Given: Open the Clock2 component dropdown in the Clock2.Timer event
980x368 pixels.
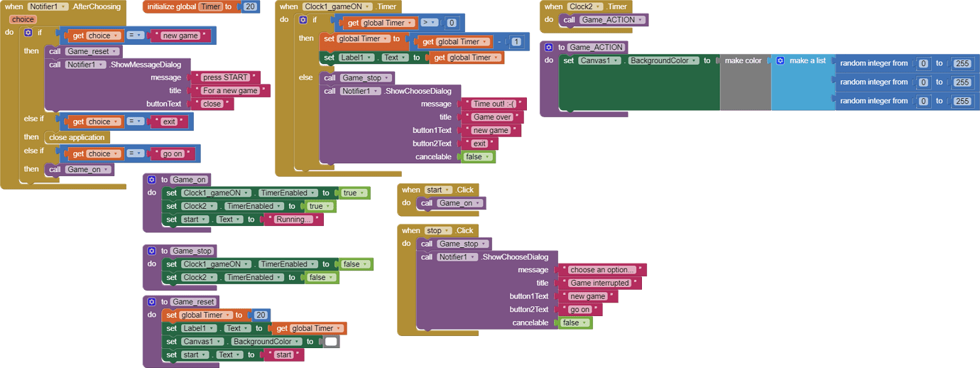Looking at the screenshot, I should (584, 6).
